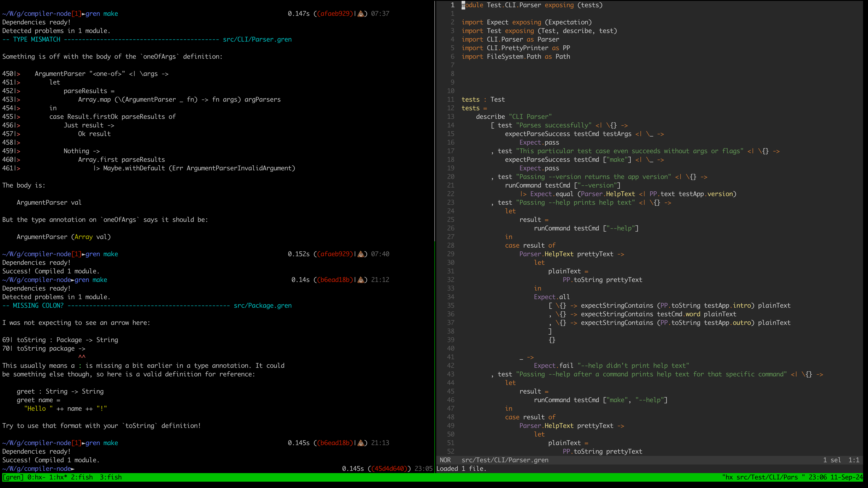
Task: Click the tmux clock '23:06 11-Sep-24'
Action: coord(836,477)
